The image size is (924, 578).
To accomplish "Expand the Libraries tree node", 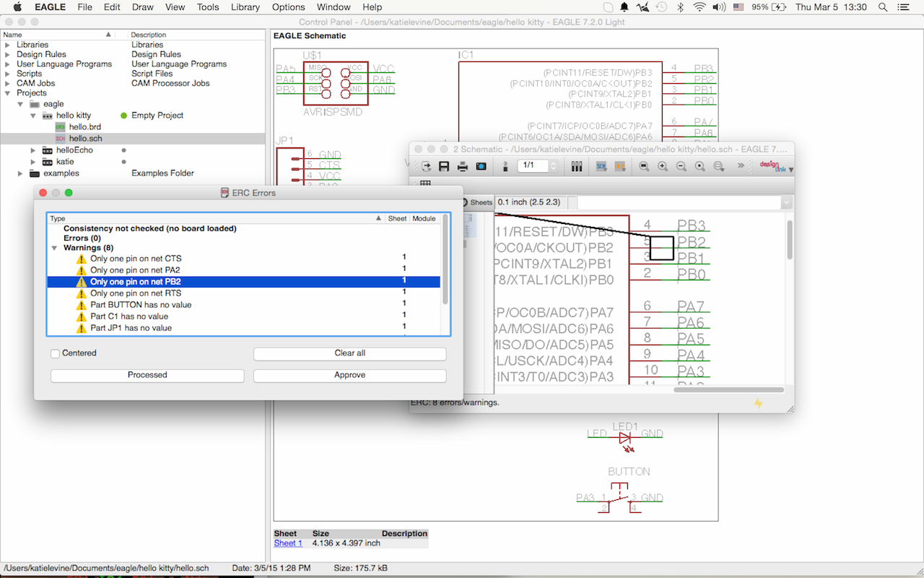I will (8, 45).
